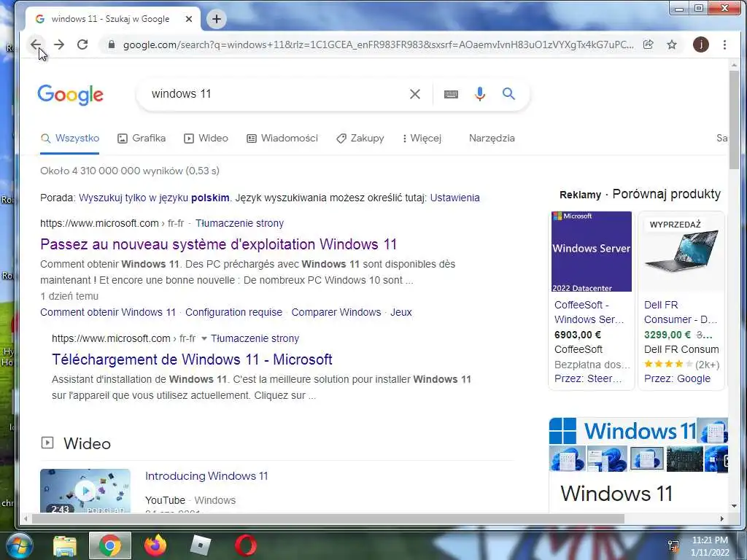Viewport: 747px width, 560px height.
Task: Open Téléchargement de Windows 11 - Microsoft result
Action: (192, 359)
